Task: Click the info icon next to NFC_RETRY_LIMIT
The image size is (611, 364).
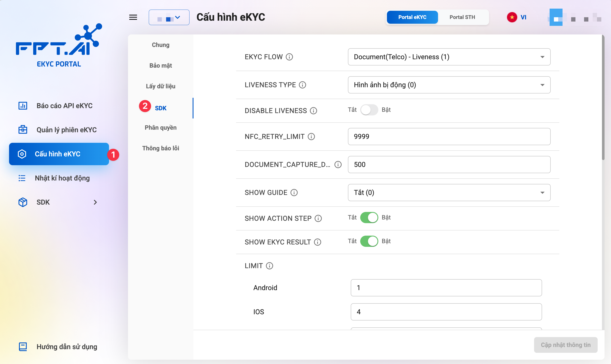Action: (311, 137)
